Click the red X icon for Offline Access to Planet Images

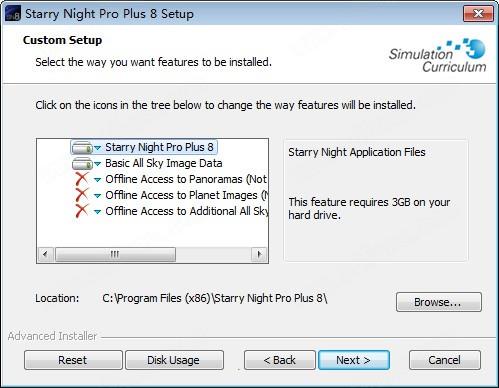click(x=82, y=195)
